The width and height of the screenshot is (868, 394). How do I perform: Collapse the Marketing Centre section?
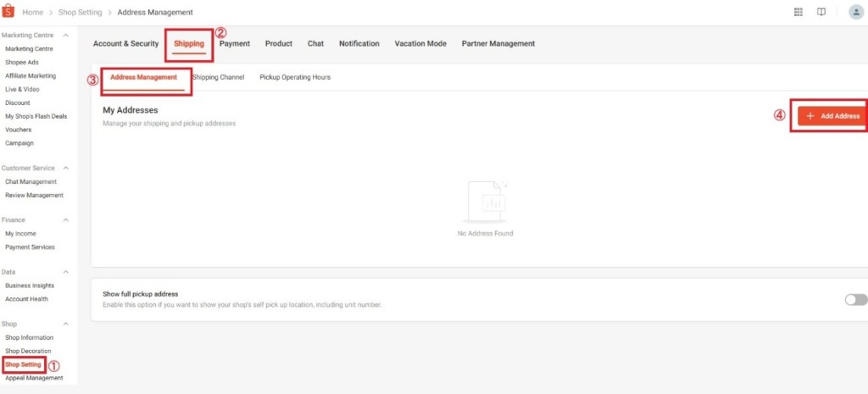[65, 36]
